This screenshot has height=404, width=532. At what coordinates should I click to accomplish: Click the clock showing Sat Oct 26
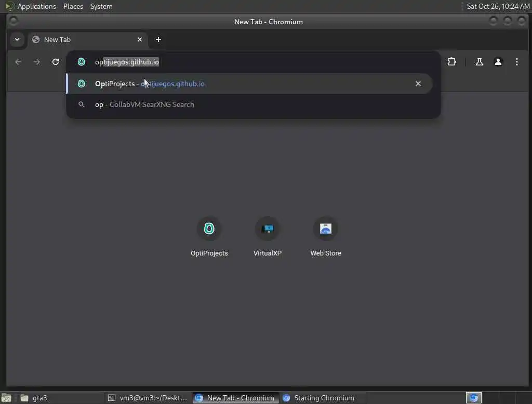(498, 6)
